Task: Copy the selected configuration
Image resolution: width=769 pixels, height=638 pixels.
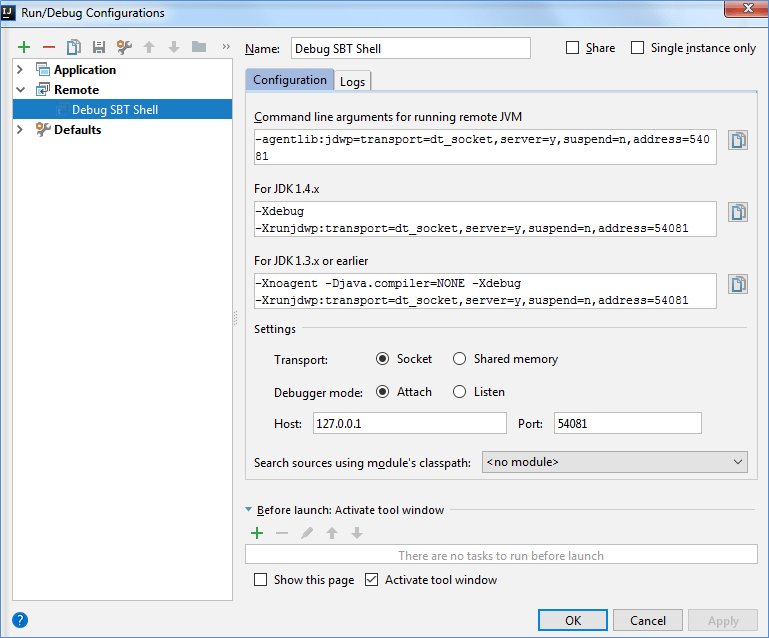Action: [74, 47]
